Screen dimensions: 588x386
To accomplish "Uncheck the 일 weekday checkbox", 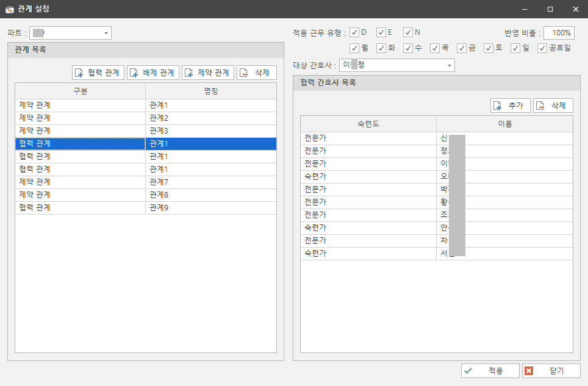I will coord(515,48).
